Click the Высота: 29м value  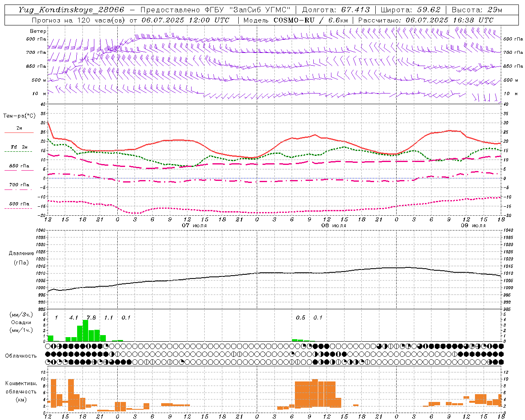coord(477,10)
